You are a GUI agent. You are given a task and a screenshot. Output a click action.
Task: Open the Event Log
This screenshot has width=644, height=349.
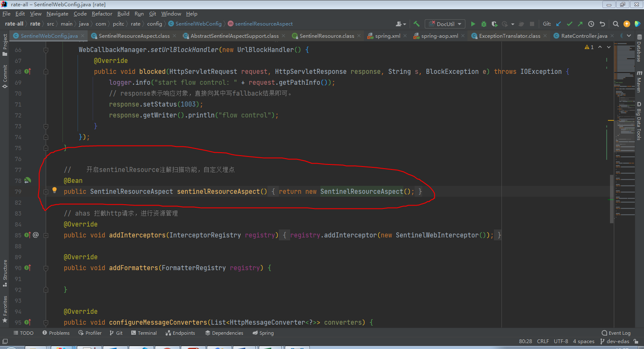[x=616, y=333]
